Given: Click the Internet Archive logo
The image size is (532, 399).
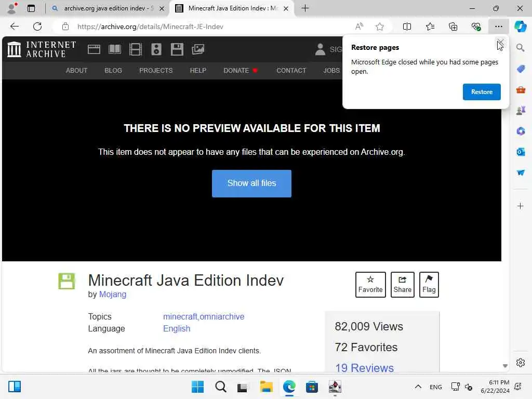Looking at the screenshot, I should (x=42, y=49).
